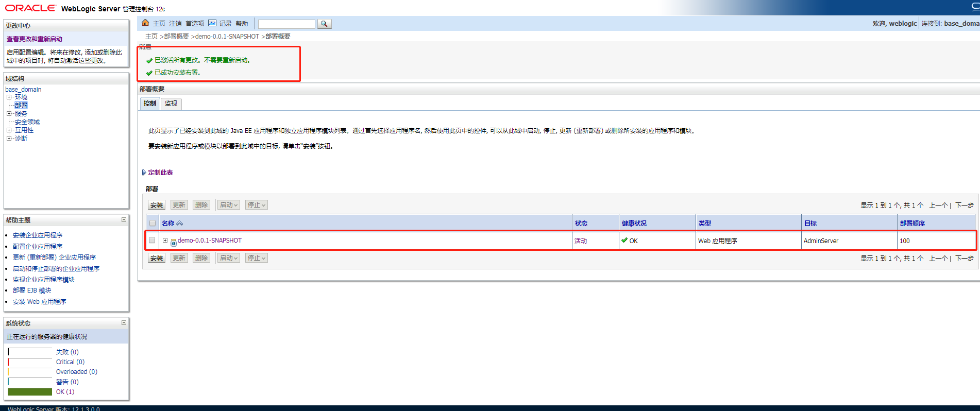Click the record chart icon beside 记录
This screenshot has height=411, width=980.
pos(212,23)
